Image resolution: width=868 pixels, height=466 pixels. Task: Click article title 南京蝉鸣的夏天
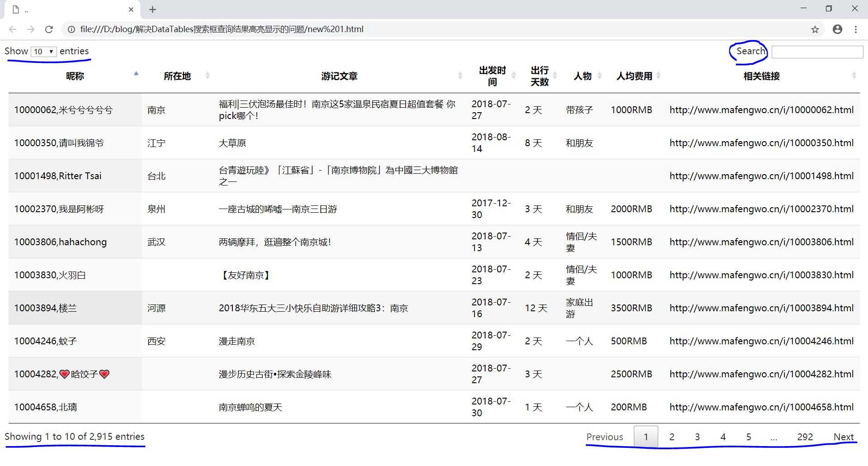pyautogui.click(x=250, y=407)
